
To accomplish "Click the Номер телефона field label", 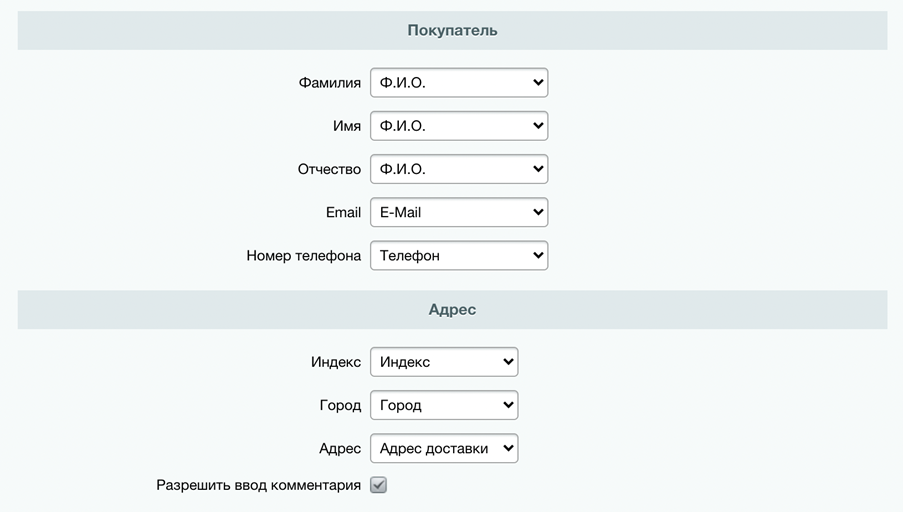I will click(x=303, y=255).
